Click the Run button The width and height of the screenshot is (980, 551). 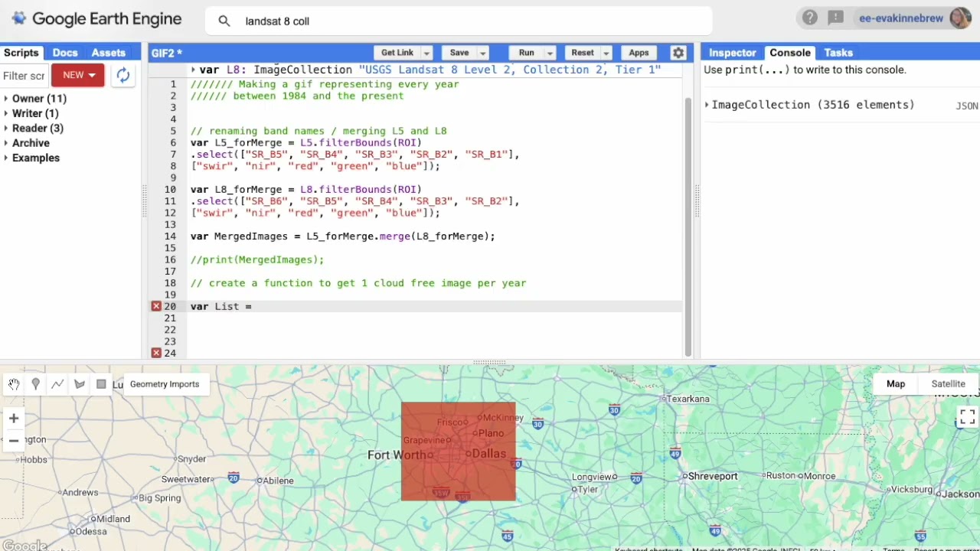click(x=527, y=53)
